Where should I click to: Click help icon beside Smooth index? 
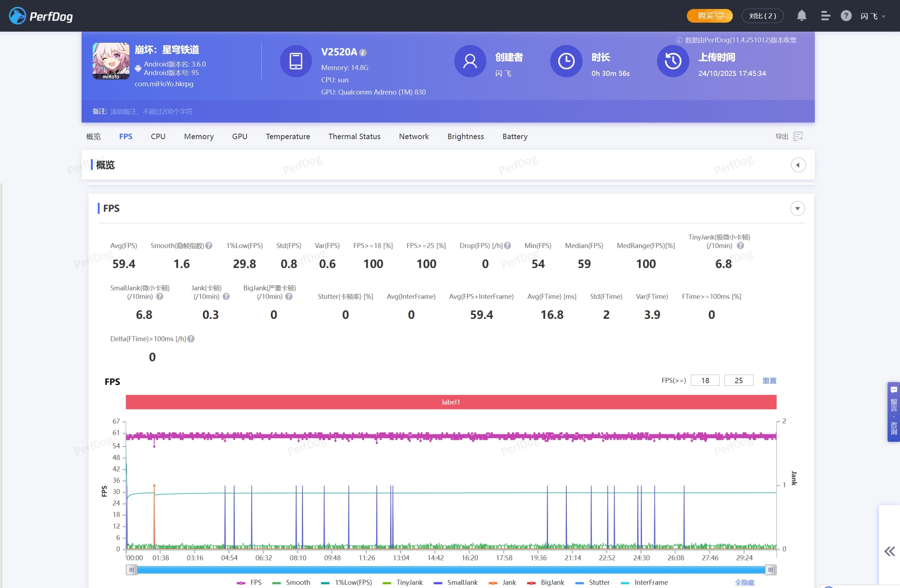[209, 246]
